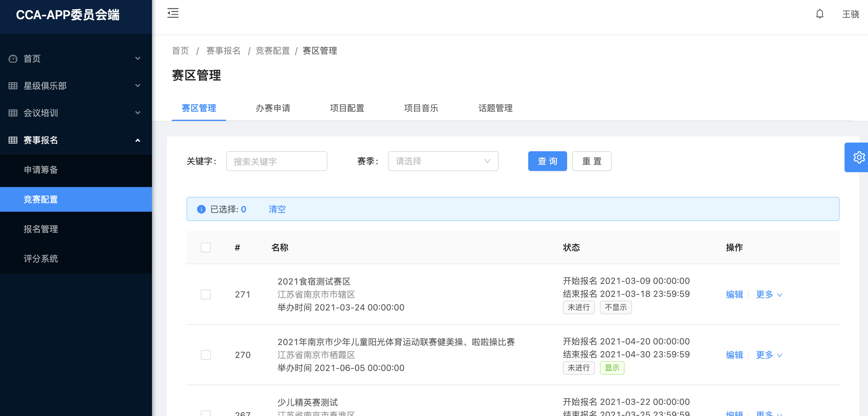Click the name 少儿精英赛测试

pyautogui.click(x=307, y=402)
